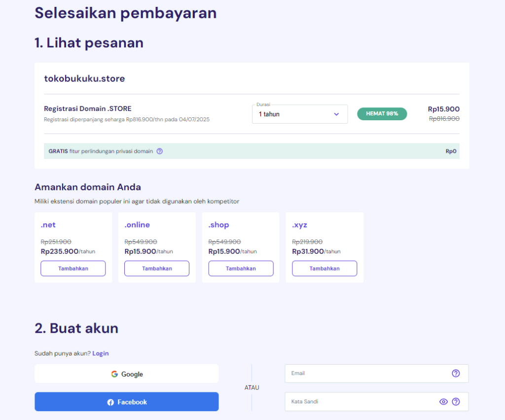Add the .net domain with Tambahkan
This screenshot has width=505, height=420.
(x=73, y=269)
